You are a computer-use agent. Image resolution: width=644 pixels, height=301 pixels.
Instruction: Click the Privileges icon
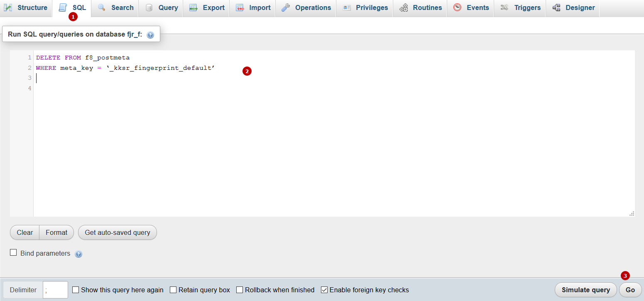coord(347,7)
